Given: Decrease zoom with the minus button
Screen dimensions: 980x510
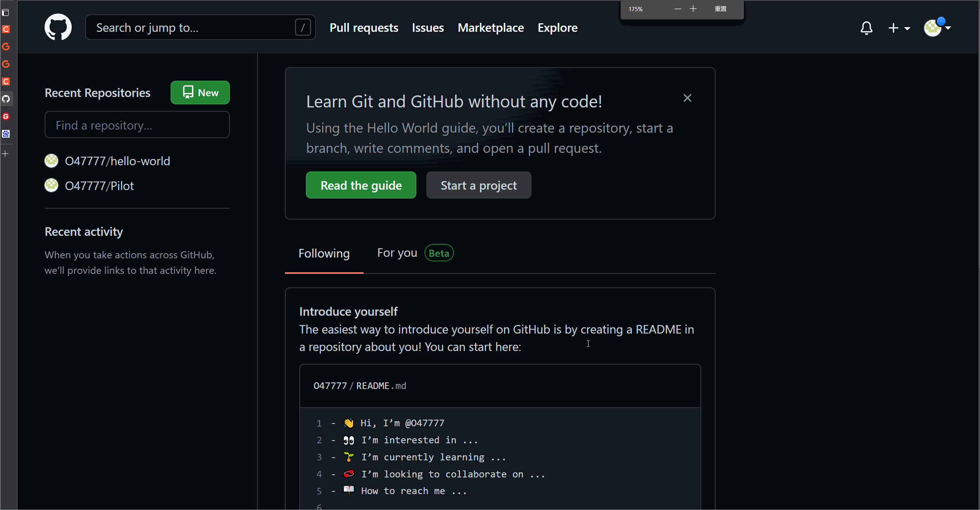Looking at the screenshot, I should tap(678, 9).
